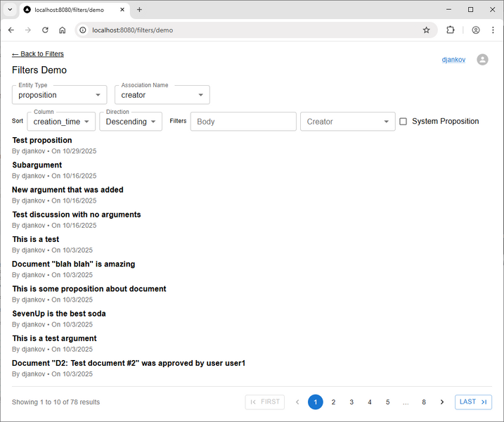Change the sort Direction dropdown
Screen dimensions: 504x422
[130, 122]
